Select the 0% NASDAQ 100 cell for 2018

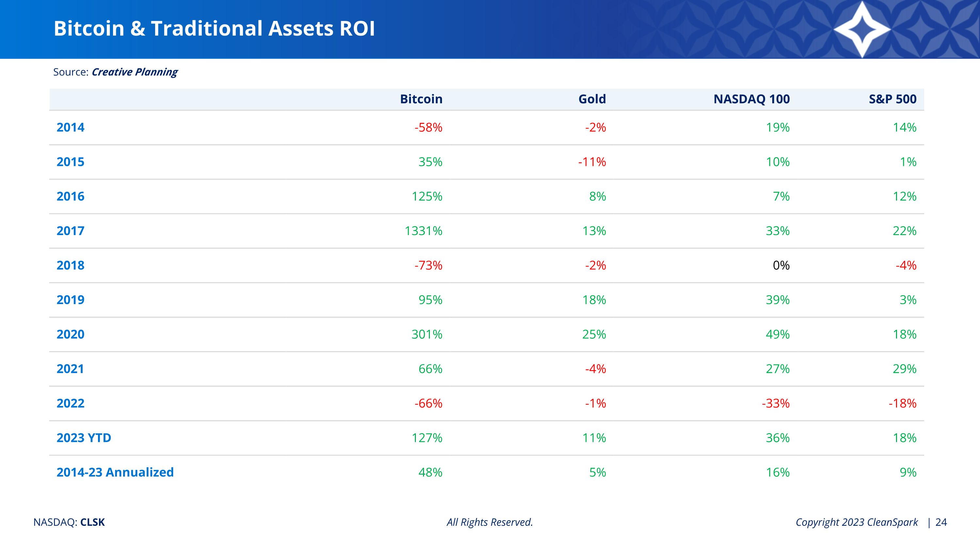point(781,265)
